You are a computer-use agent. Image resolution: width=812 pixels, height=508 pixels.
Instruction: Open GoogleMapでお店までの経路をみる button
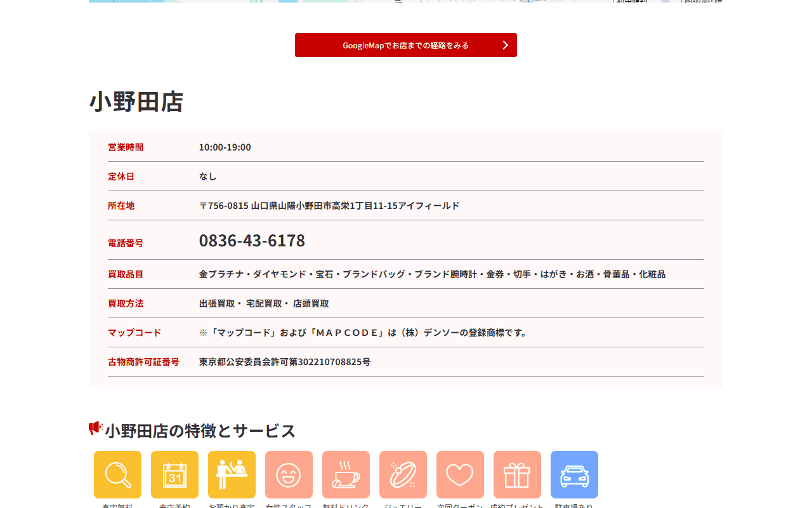(406, 45)
